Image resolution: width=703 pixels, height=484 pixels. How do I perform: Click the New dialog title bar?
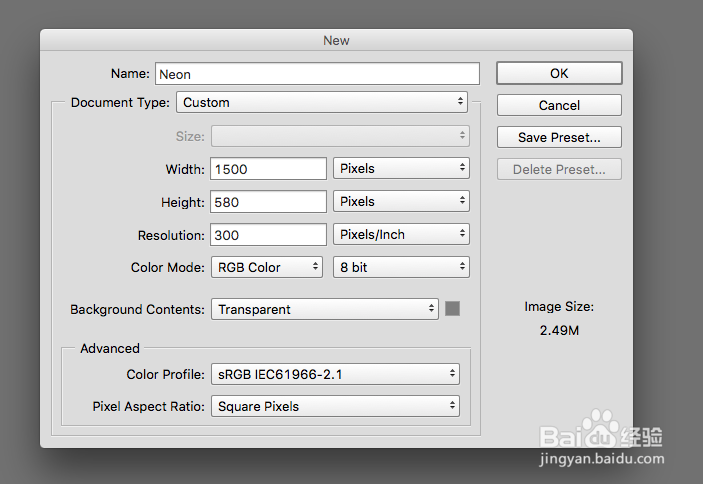(x=336, y=40)
